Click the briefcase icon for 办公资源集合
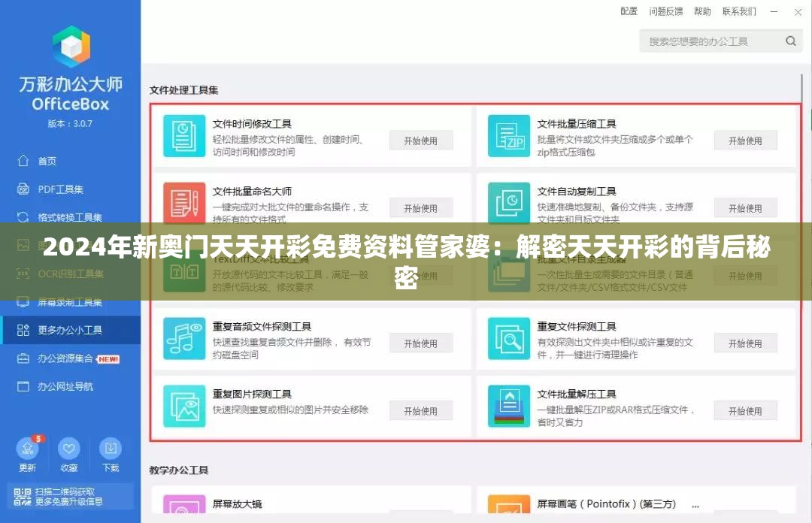812x523 pixels. pos(23,358)
